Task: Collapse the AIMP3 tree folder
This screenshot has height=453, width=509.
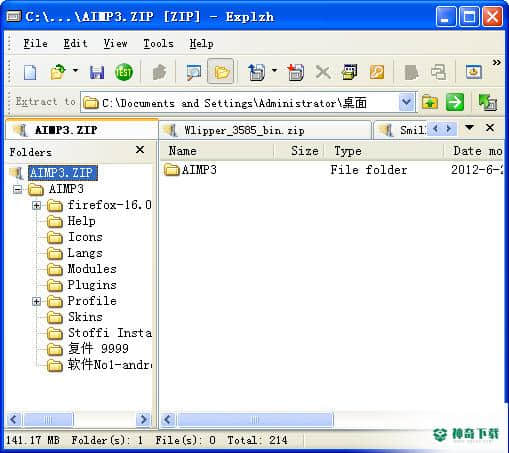Action: [x=17, y=190]
